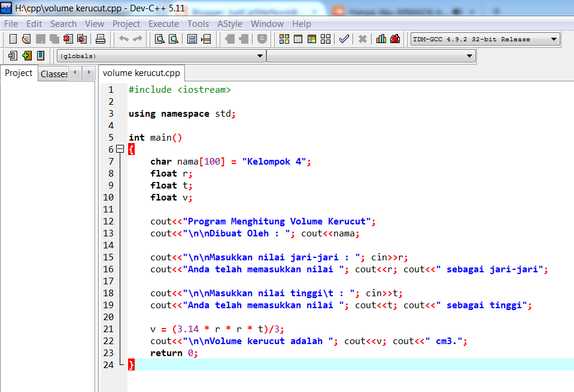Image resolution: width=574 pixels, height=392 pixels.
Task: Go to function icon
Action: click(x=192, y=39)
